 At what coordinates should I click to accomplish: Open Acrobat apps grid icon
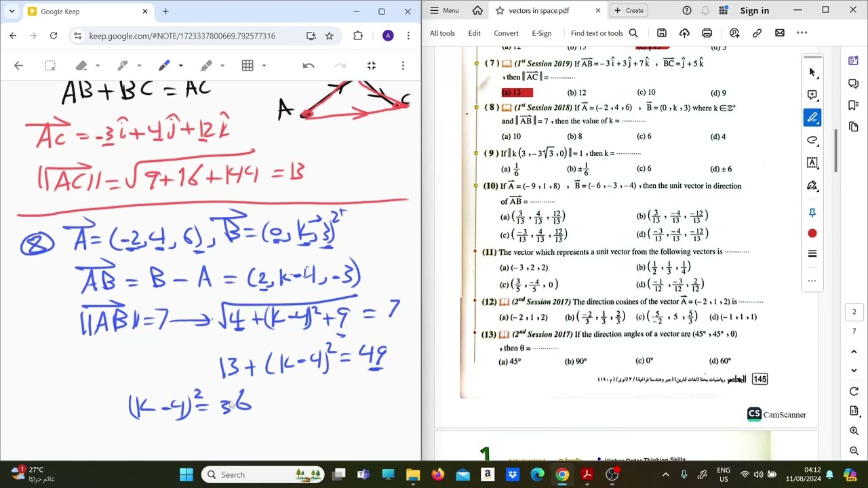pyautogui.click(x=724, y=11)
